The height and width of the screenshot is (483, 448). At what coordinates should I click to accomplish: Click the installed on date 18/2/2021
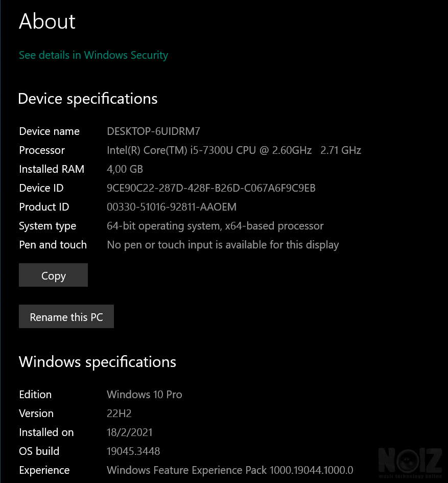(x=129, y=432)
